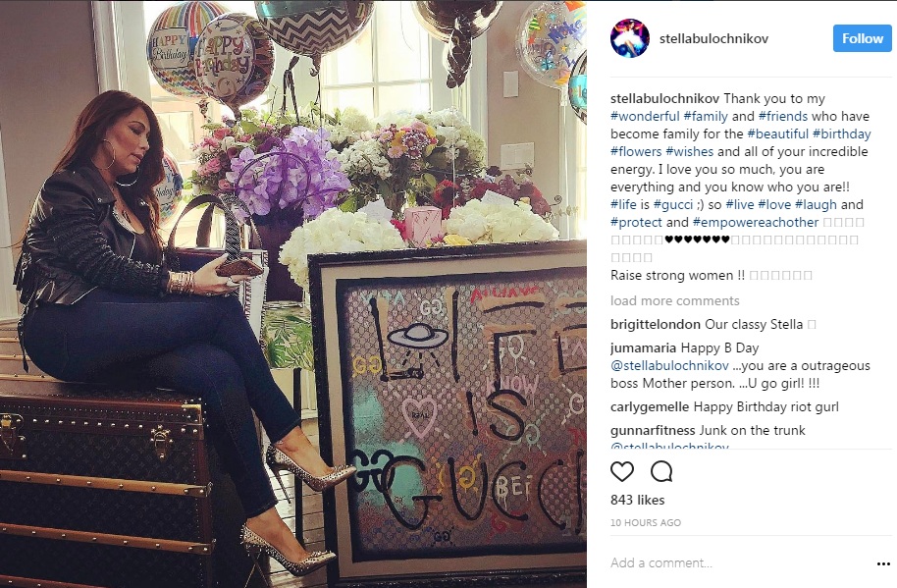
Task: Open the #wonderful hashtag
Action: [645, 116]
